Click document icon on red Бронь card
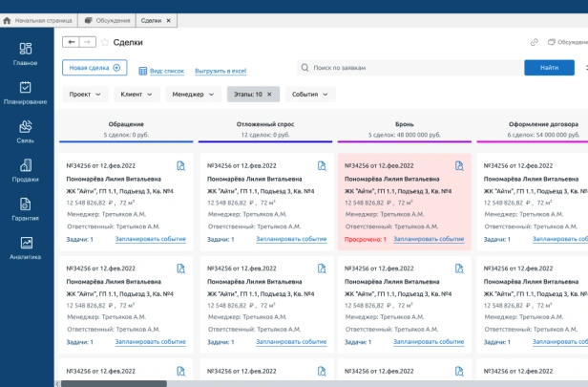 click(458, 166)
